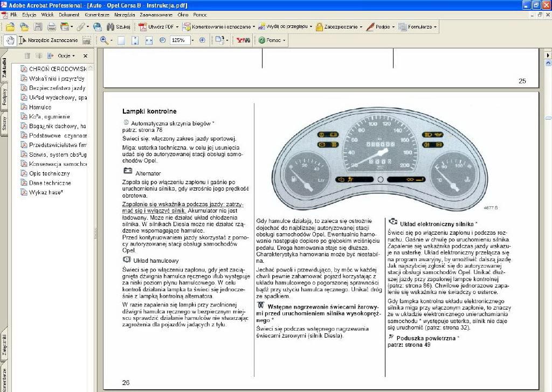Image resolution: width=552 pixels, height=392 pixels.
Task: Click the 125% zoom input field
Action: tap(180, 40)
